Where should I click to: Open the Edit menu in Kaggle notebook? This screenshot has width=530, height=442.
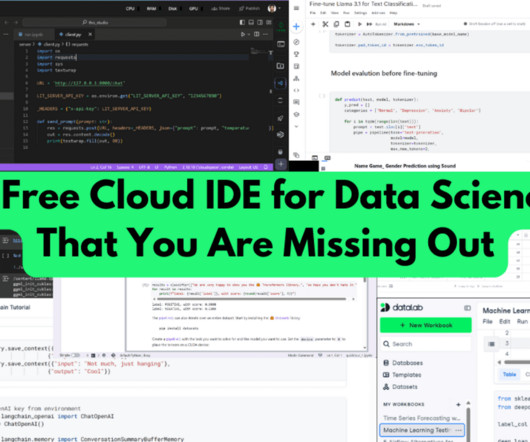click(323, 13)
